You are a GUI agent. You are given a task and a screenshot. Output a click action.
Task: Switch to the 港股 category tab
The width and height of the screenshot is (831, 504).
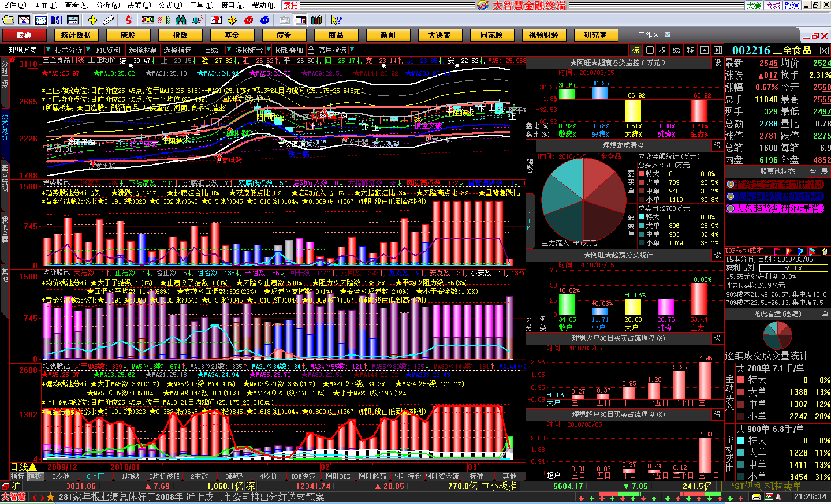128,35
